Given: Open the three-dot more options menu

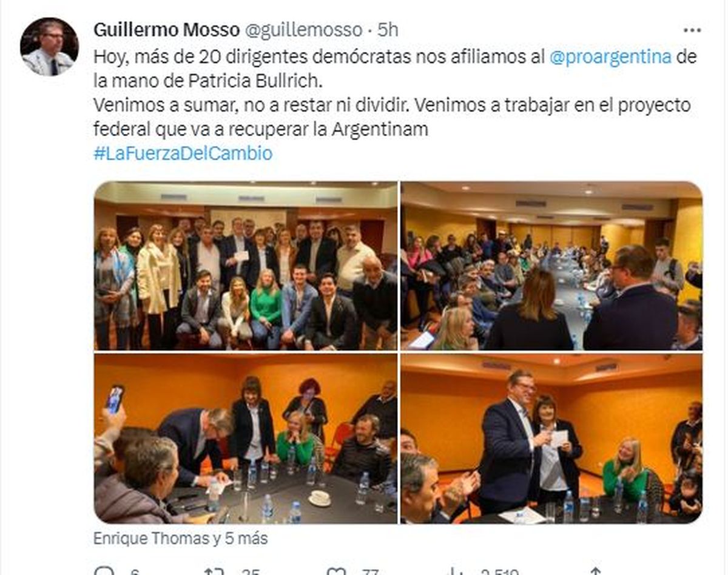Looking at the screenshot, I should [x=692, y=30].
